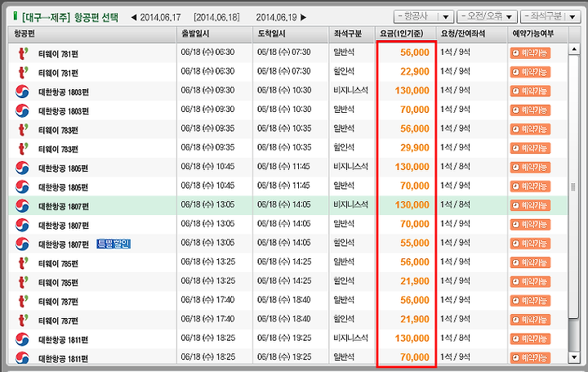Click T'way logo on 티웨이 781편 일반석 row
Screen dimensions: 588x372
point(23,53)
